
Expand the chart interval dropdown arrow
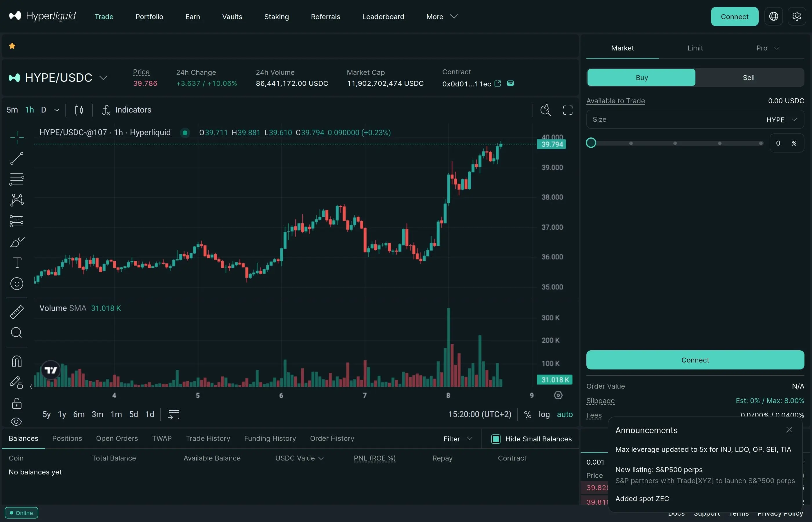point(57,110)
